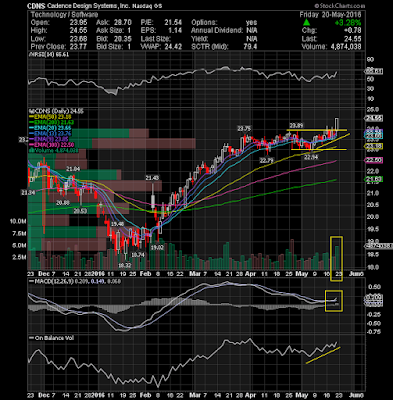This screenshot has height=400, width=393.
Task: Click the 18.32 lowest price annotation
Action: [126, 266]
